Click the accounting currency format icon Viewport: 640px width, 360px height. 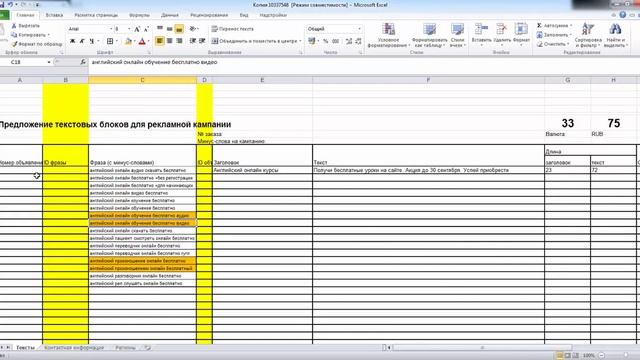pyautogui.click(x=312, y=41)
